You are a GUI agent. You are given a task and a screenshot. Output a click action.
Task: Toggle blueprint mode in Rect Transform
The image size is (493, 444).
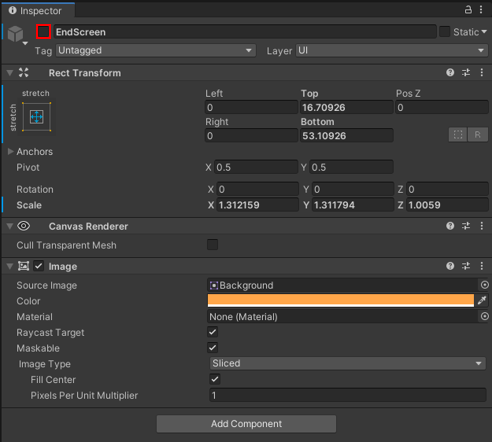(458, 135)
